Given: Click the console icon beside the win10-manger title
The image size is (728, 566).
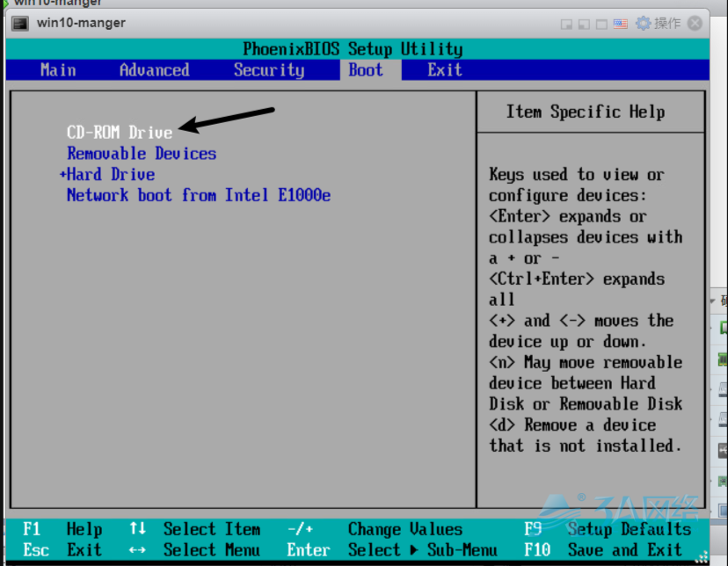Looking at the screenshot, I should pyautogui.click(x=20, y=23).
